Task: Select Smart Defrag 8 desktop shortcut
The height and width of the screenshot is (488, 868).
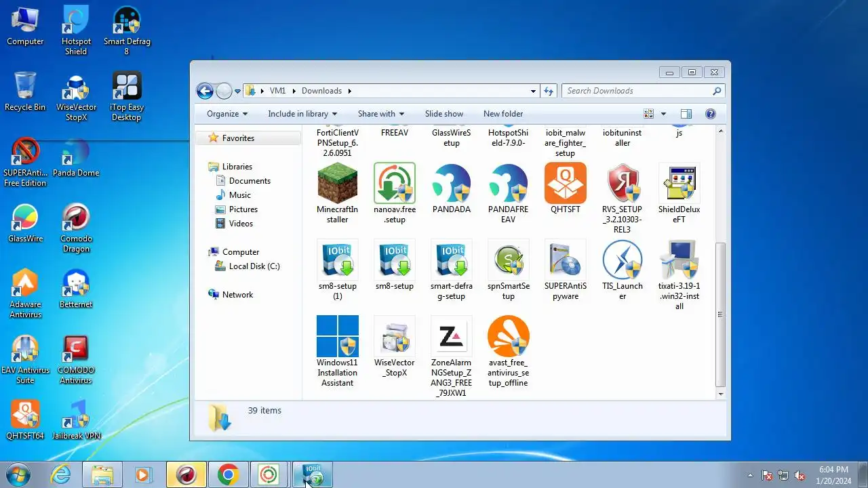Action: (127, 30)
